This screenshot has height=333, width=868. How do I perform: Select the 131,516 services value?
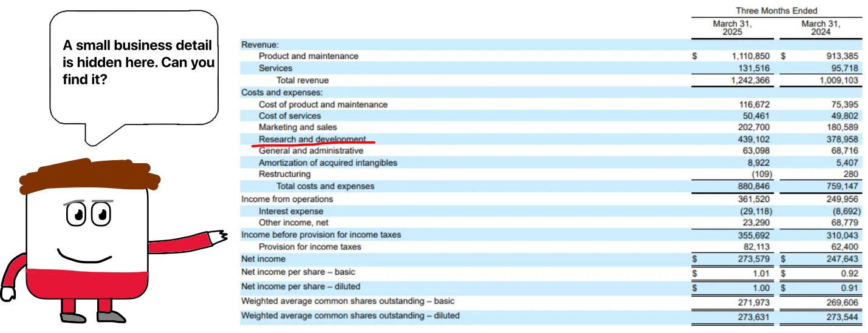755,68
